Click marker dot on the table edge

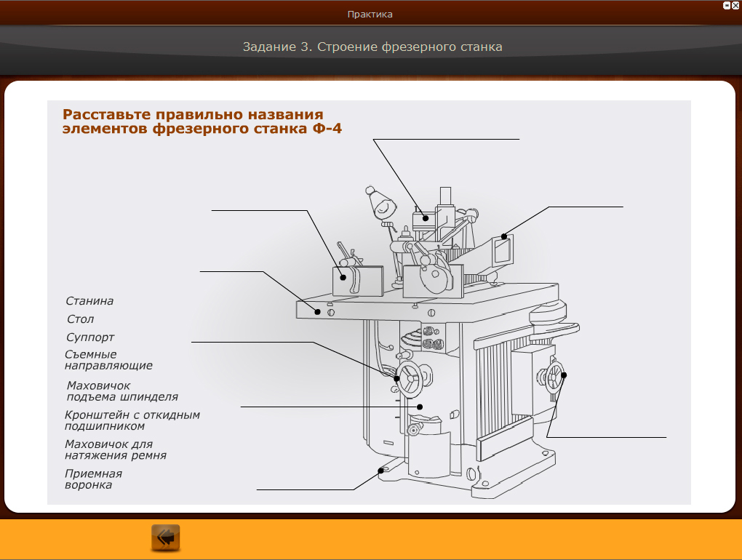[x=317, y=311]
